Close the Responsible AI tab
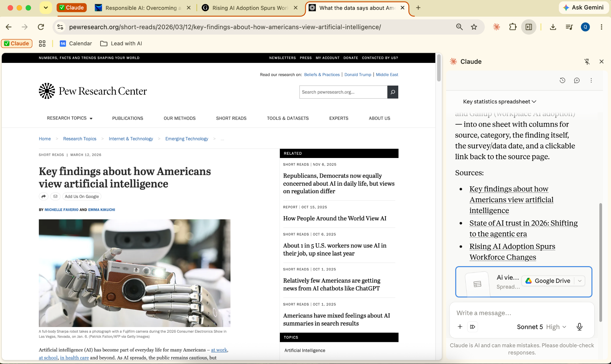Image resolution: width=611 pixels, height=364 pixels. tap(189, 8)
